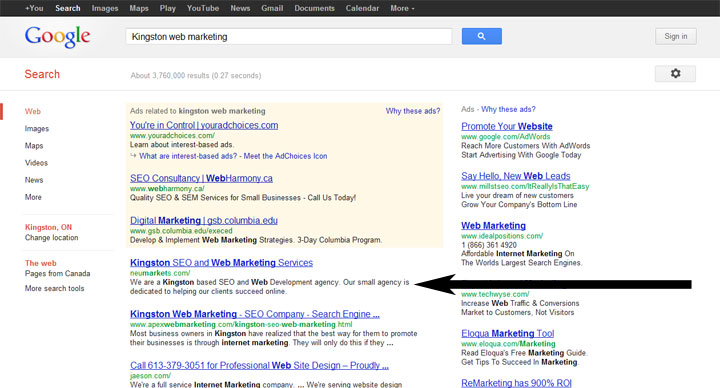Image resolution: width=720 pixels, height=388 pixels.
Task: Open What are interest-based ads? sitelink
Action: (188, 156)
